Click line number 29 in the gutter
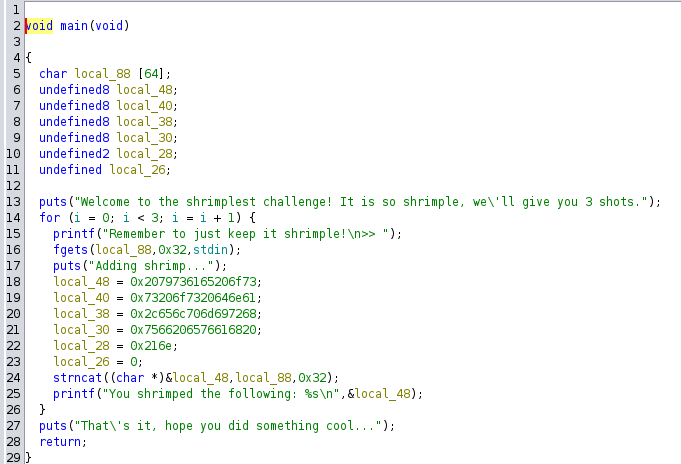Image resolution: width=681 pixels, height=464 pixels. coord(13,457)
